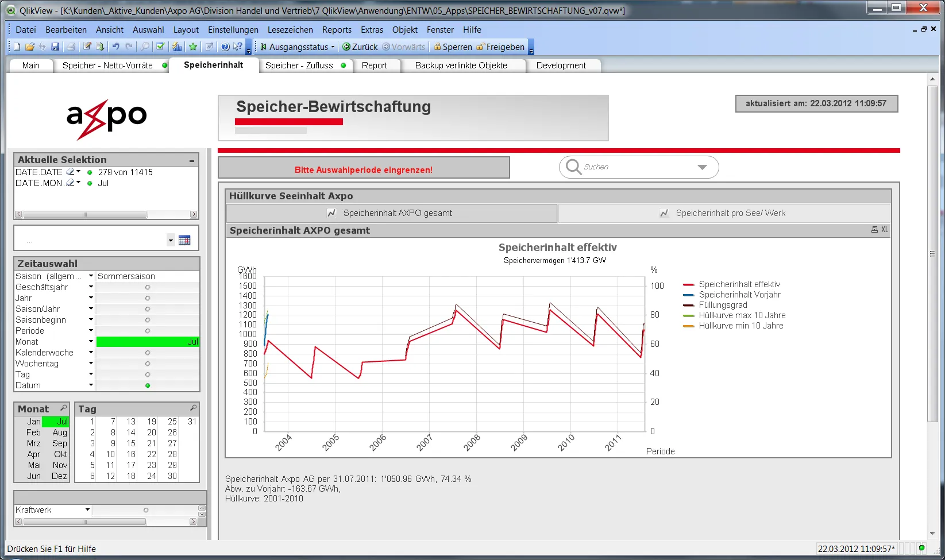This screenshot has height=560, width=945.
Task: Open the DATE.DATE selection dropdown arrow
Action: [79, 172]
